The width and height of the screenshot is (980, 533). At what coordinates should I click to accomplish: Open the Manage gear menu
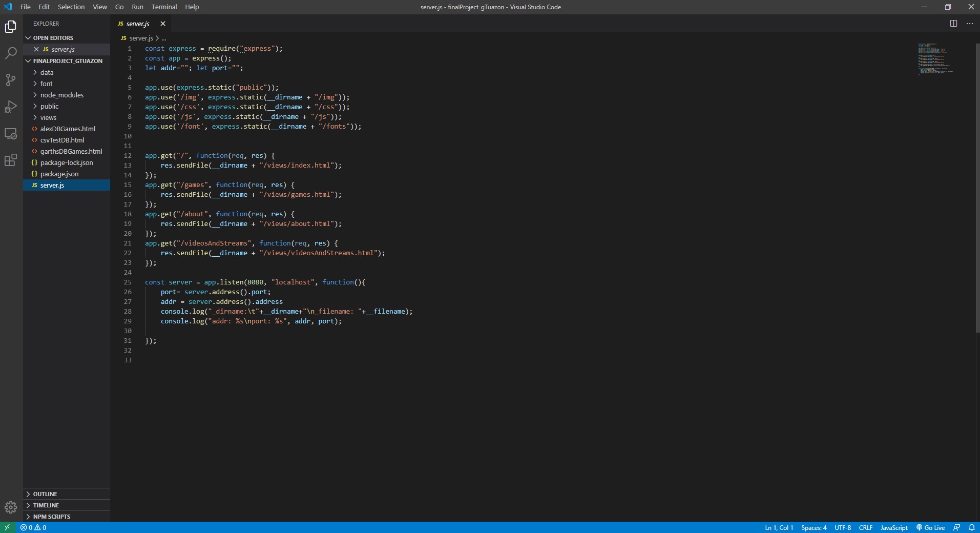11,507
